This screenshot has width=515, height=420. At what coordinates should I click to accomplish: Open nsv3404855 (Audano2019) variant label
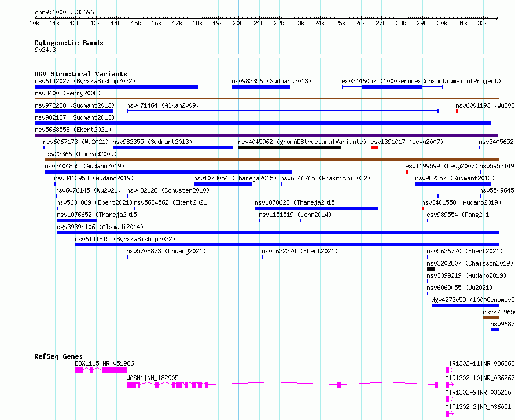(x=84, y=166)
